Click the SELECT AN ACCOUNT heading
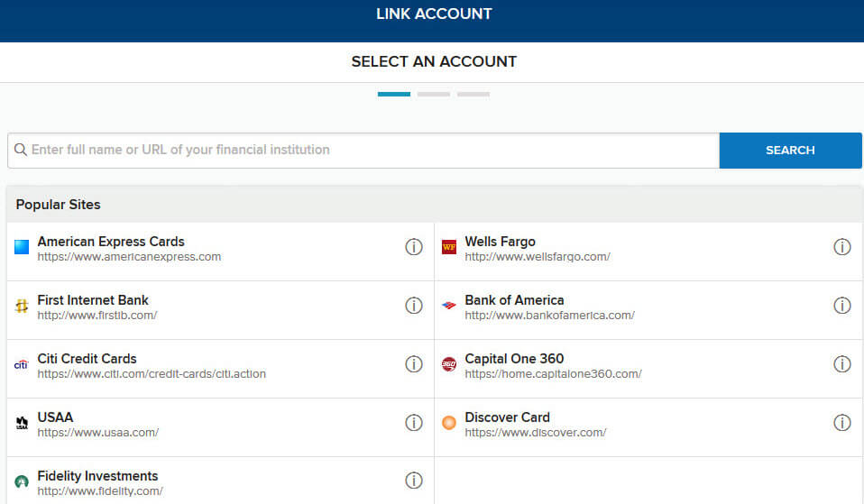Viewport: 864px width, 504px height. click(434, 61)
